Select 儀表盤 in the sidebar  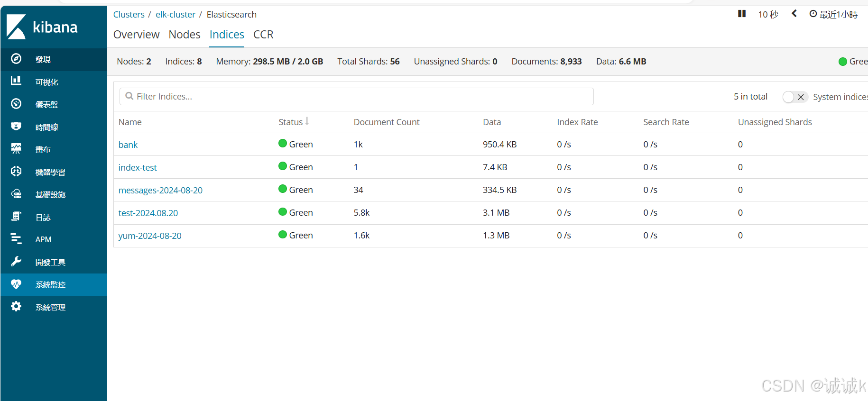pyautogui.click(x=47, y=104)
